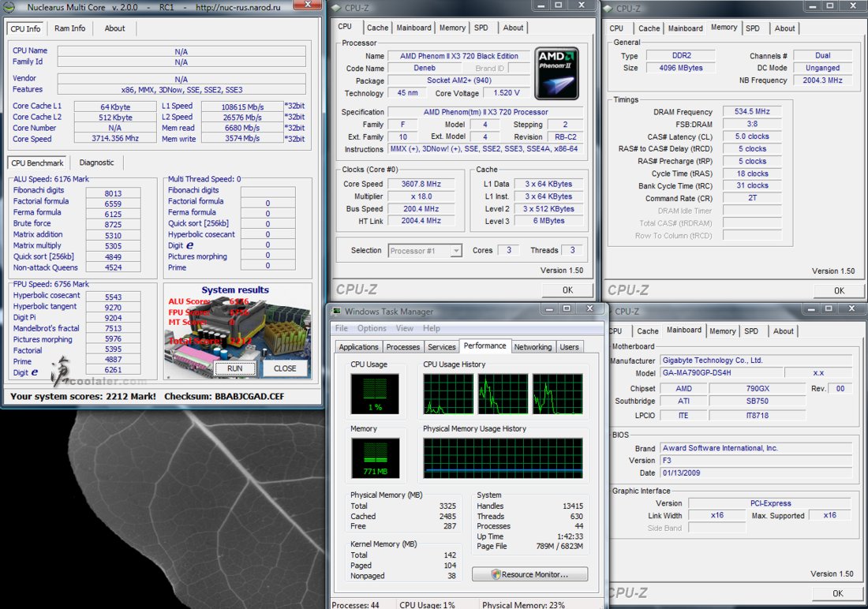Image resolution: width=868 pixels, height=609 pixels.
Task: Open SPD tab in CPU-Z CPU window
Action: (x=481, y=28)
